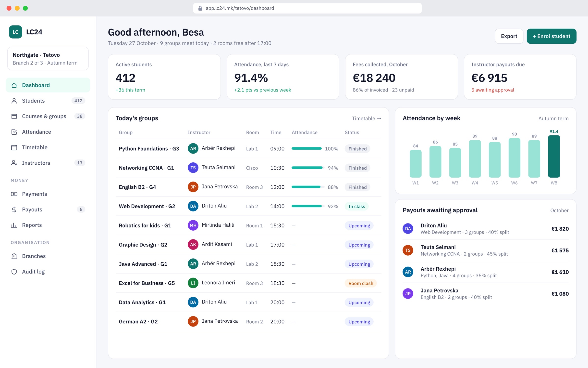This screenshot has width=588, height=368.
Task: Click the Branches building icon
Action: (x=14, y=256)
